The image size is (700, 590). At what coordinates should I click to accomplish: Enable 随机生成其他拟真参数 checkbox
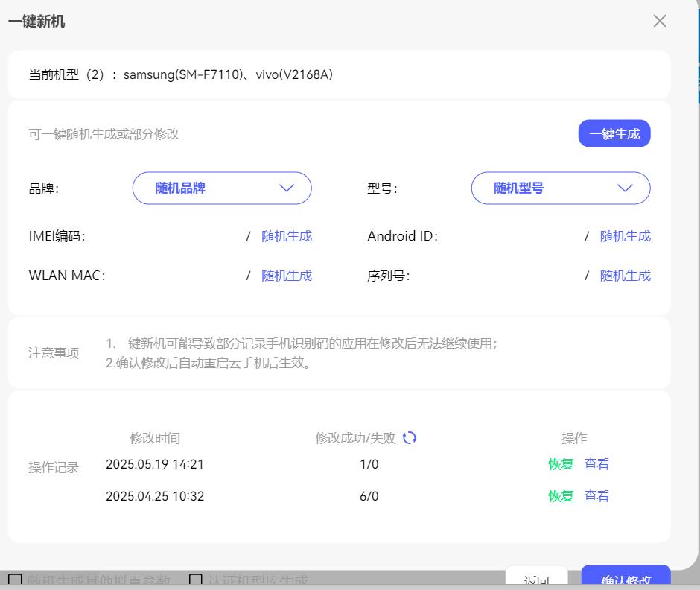(x=15, y=580)
